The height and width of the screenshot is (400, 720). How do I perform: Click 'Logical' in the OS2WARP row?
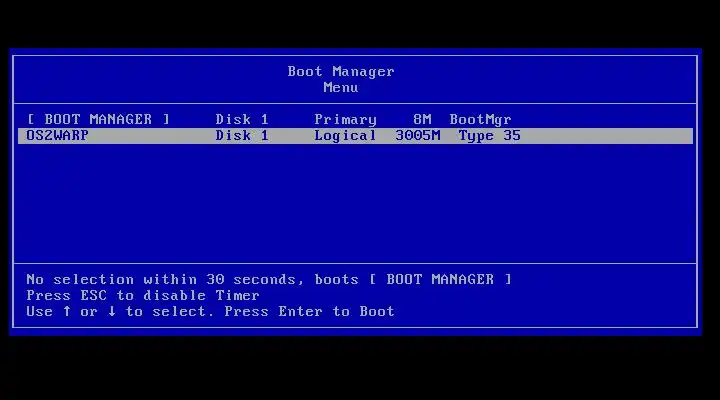345,136
